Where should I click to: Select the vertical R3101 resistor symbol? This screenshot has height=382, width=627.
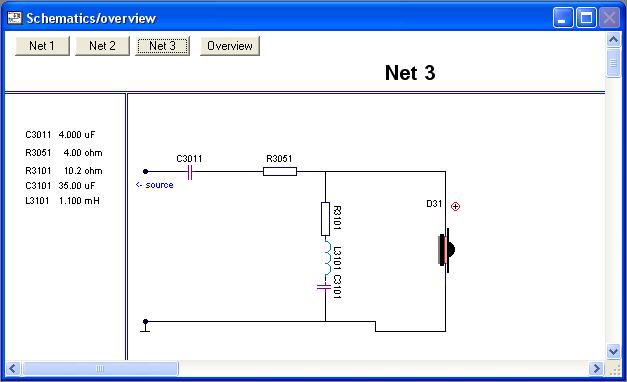325,219
